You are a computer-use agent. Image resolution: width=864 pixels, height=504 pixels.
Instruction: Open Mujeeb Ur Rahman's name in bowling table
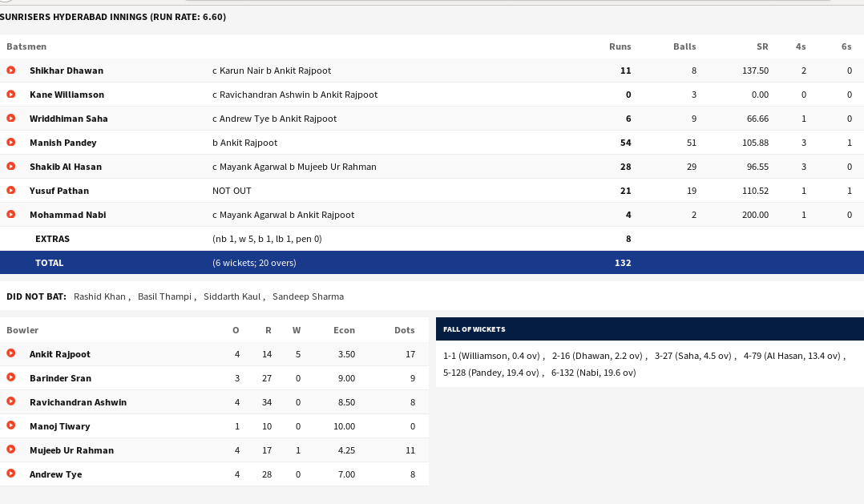[71, 450]
